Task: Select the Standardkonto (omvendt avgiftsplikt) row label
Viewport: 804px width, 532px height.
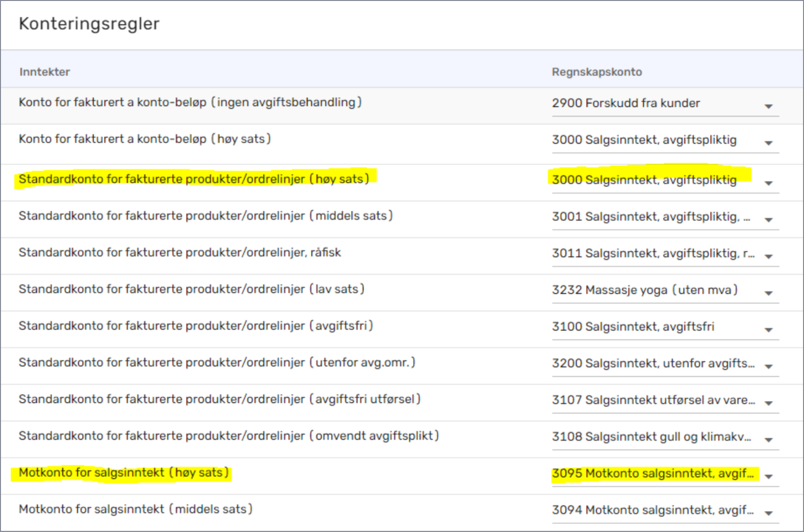Action: [228, 436]
